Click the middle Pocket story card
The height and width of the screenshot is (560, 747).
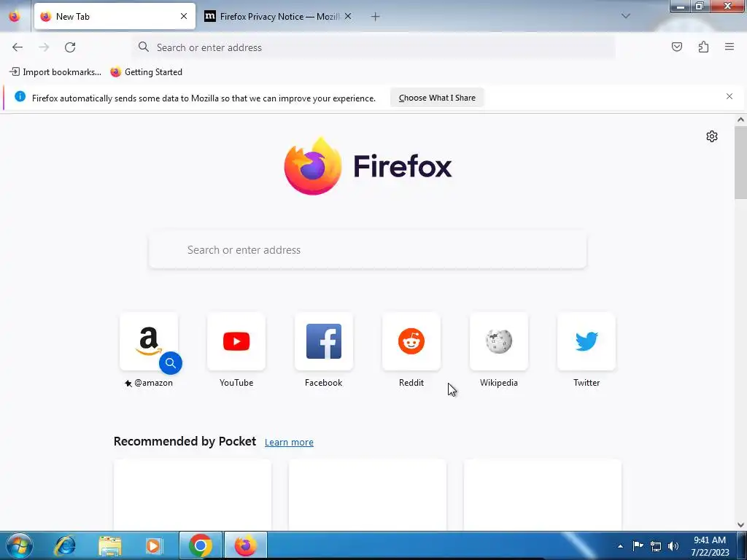368,495
